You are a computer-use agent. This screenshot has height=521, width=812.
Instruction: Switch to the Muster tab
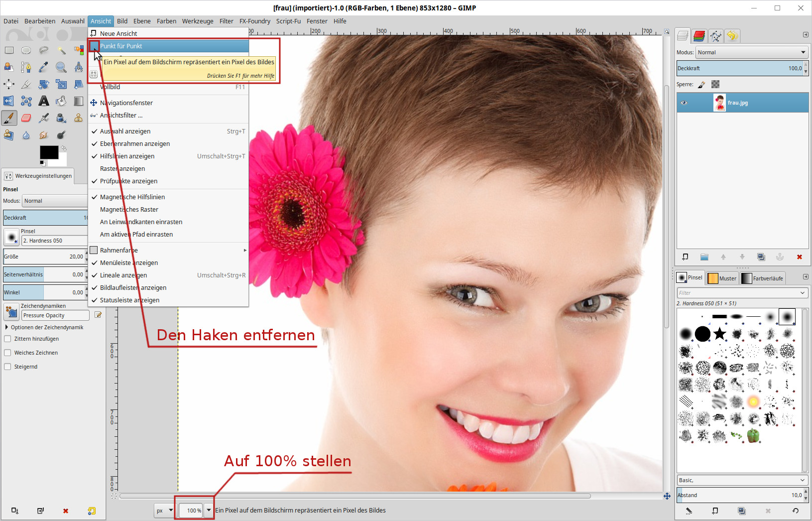(722, 278)
